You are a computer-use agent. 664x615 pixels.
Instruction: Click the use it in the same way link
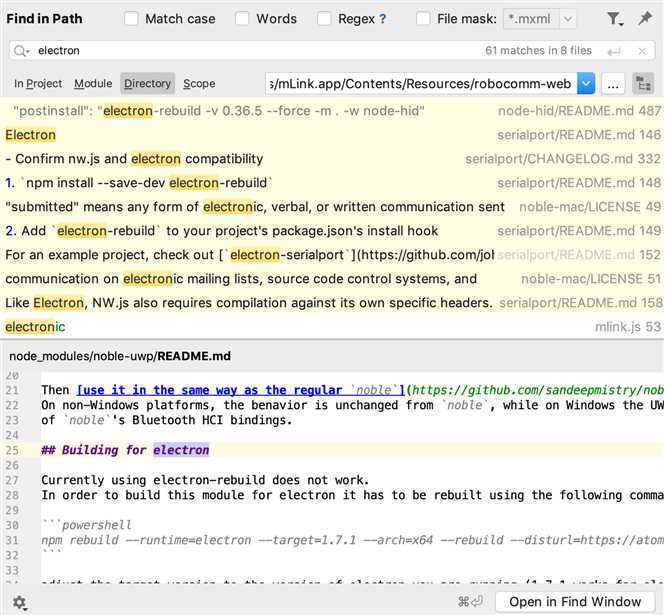pyautogui.click(x=240, y=390)
